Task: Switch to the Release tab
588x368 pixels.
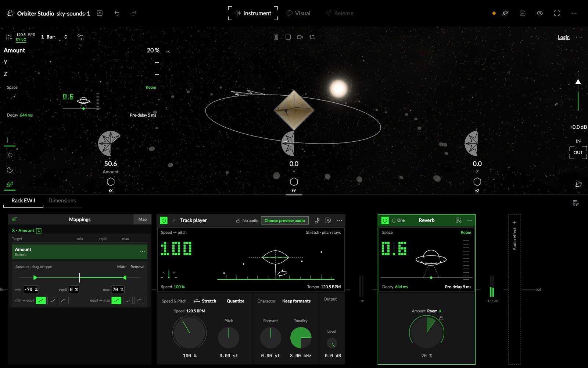Action: click(340, 13)
